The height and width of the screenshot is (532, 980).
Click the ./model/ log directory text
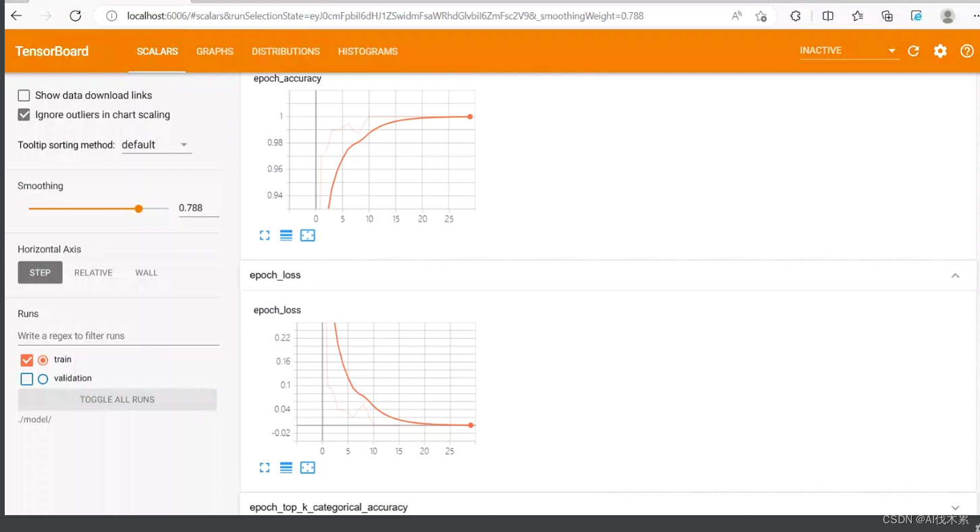click(x=34, y=419)
